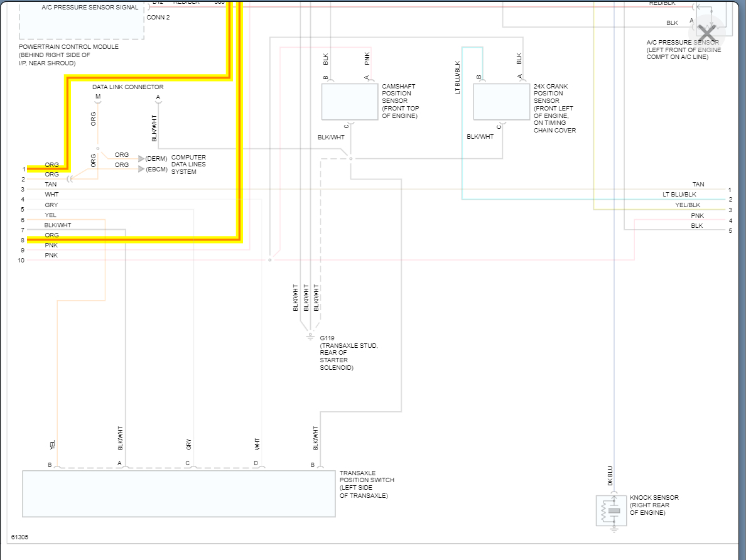Select the COMPUTER DATA LINES SYSTEM text
746x560 pixels.
tap(188, 164)
